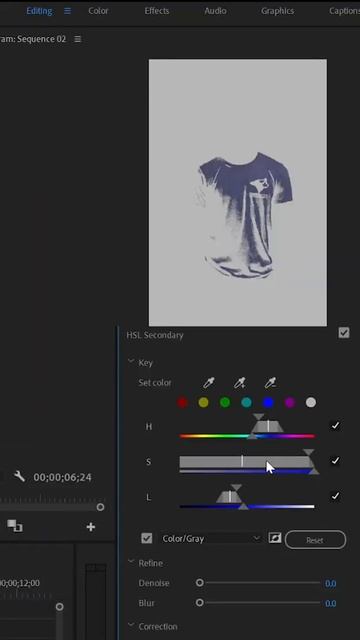Pick the yellow color swatch
This screenshot has height=640, width=360.
click(x=203, y=403)
